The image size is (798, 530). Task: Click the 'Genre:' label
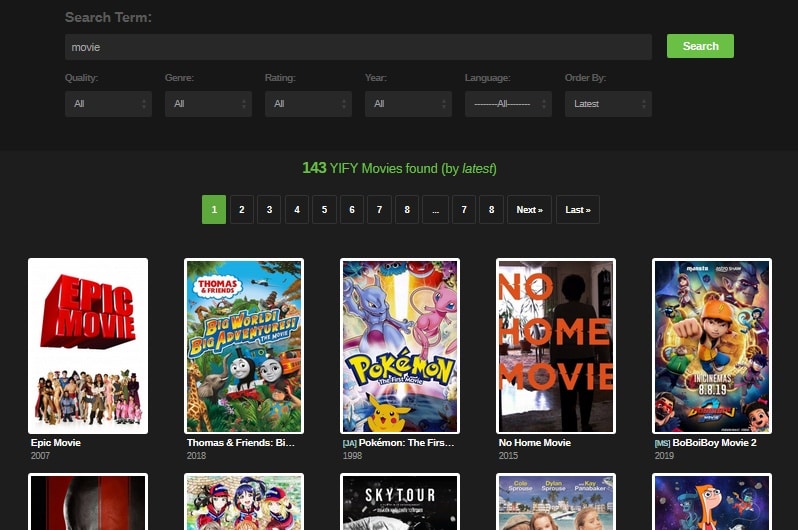click(x=179, y=78)
